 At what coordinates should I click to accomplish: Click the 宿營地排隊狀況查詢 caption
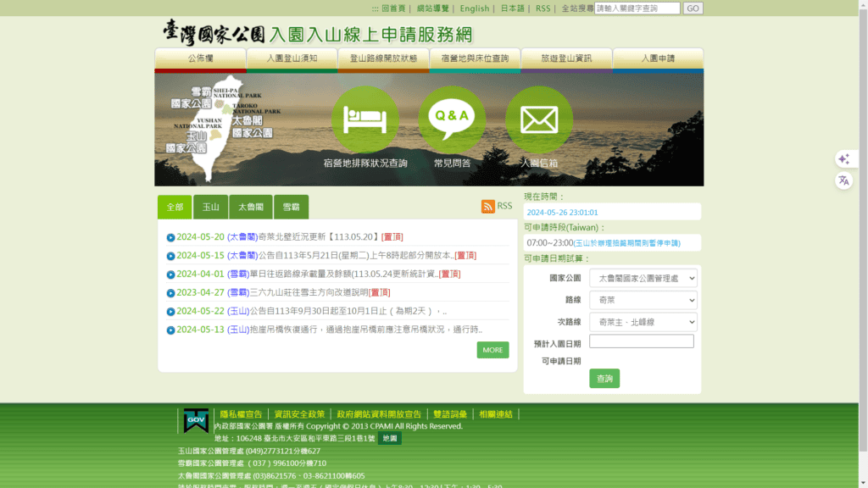(x=365, y=164)
